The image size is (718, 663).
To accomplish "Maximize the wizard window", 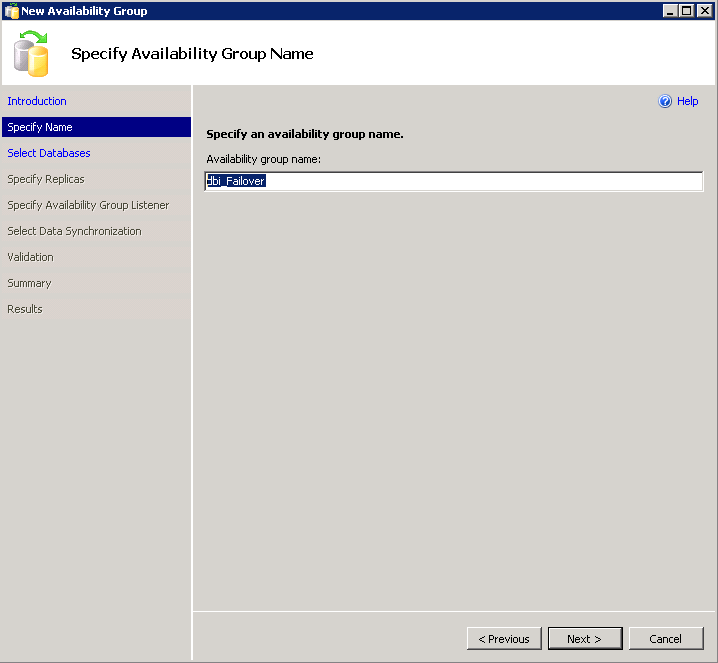I will point(686,11).
